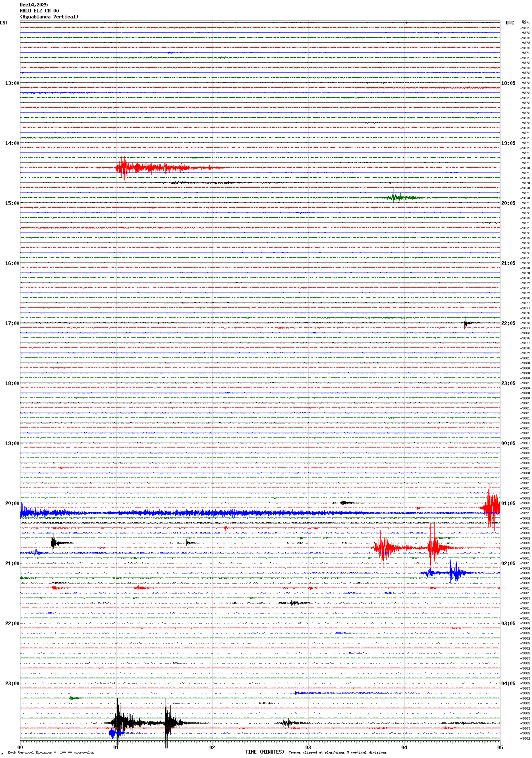This screenshot has height=758, width=532.
Task: Click the UTC timezone label
Action: 510,23
